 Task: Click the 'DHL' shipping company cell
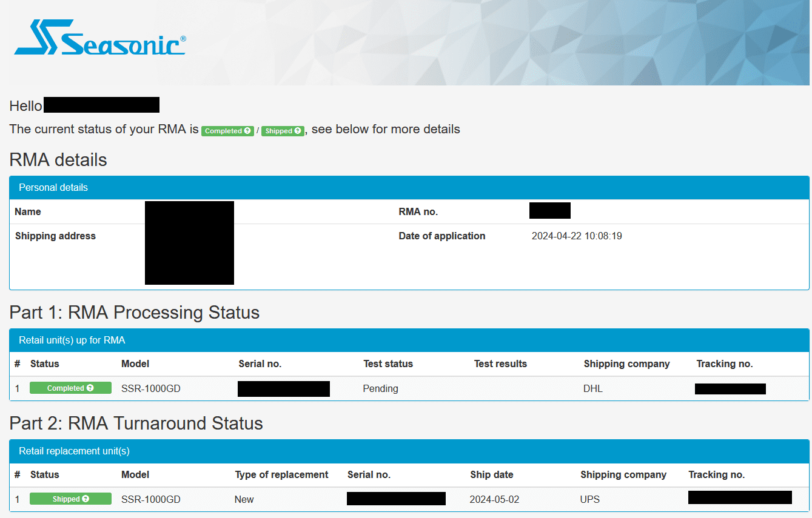pyautogui.click(x=593, y=389)
